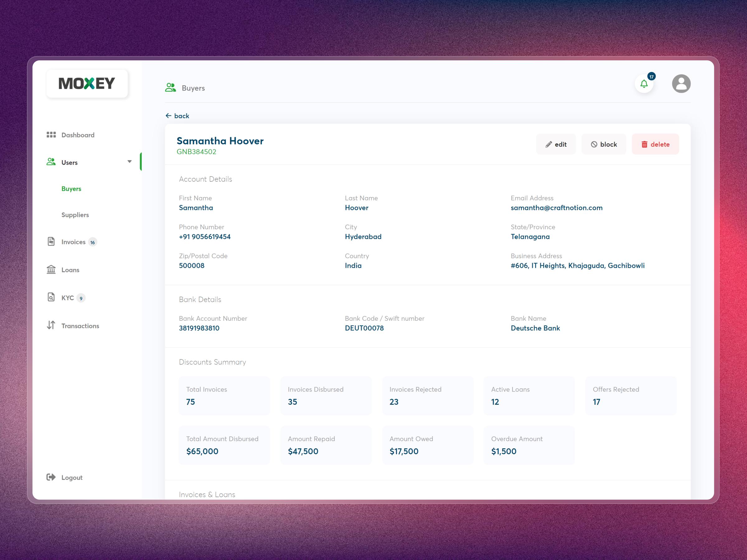747x560 pixels.
Task: Click the edit button
Action: 556,144
